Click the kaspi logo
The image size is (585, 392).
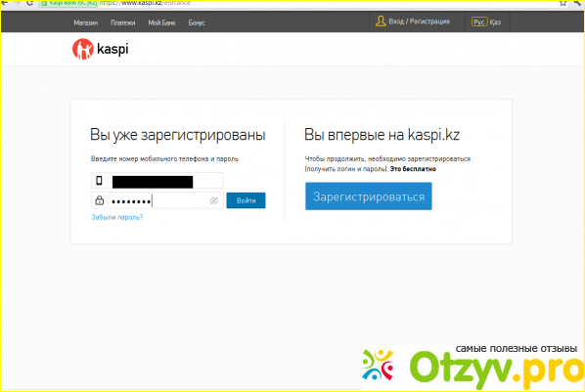point(101,49)
